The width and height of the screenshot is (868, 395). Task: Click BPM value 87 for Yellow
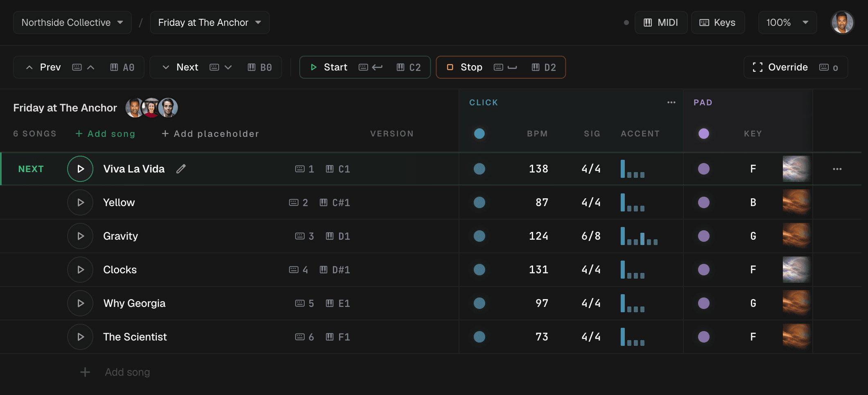point(542,202)
